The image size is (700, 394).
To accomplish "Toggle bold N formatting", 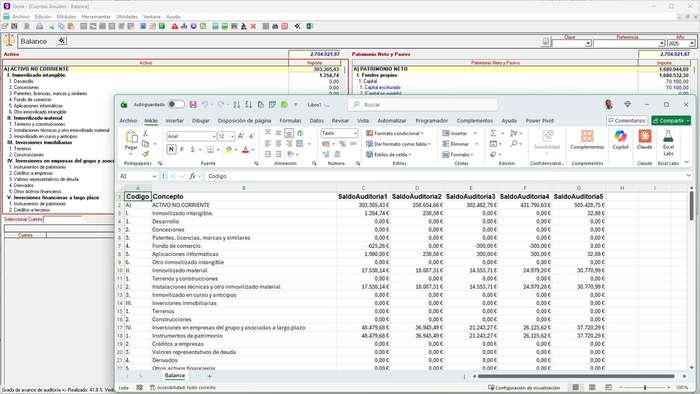I will [171, 149].
